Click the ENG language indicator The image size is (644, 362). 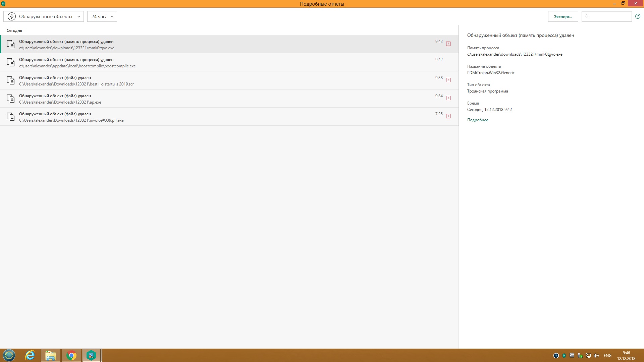[x=607, y=356]
